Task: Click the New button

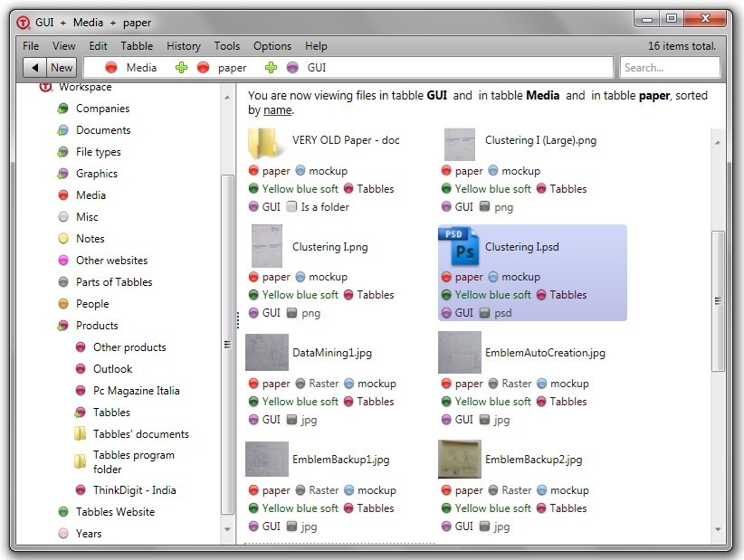Action: [62, 68]
